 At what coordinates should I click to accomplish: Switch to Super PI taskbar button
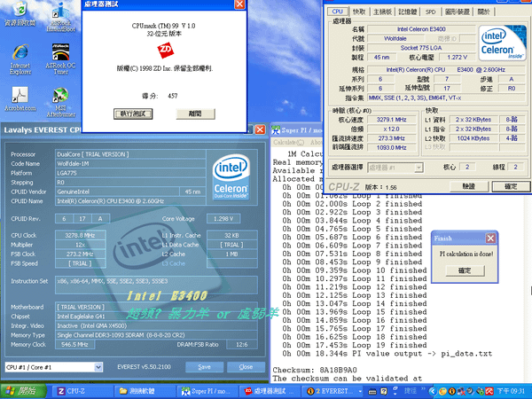pos(208,391)
